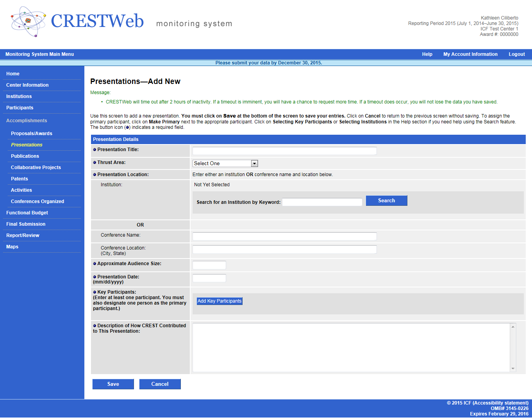532x419 pixels.
Task: Click the Kathleen Ciliberto user name
Action: (500, 18)
